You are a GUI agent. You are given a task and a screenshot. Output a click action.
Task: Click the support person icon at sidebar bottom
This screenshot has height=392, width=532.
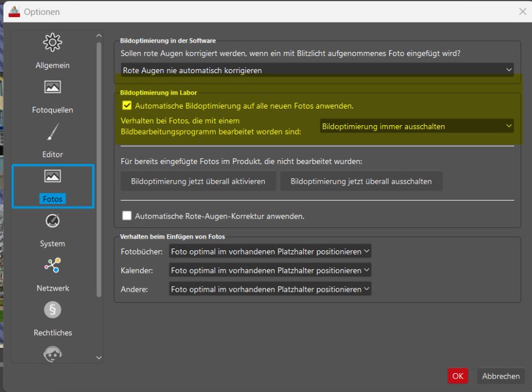point(53,354)
